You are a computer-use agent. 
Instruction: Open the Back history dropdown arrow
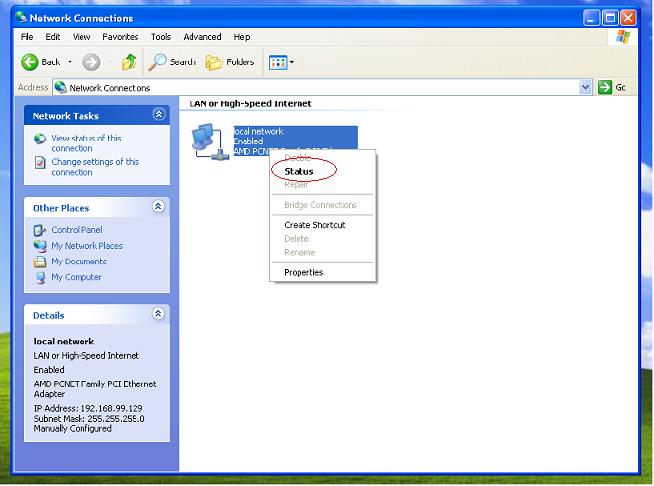[x=70, y=62]
